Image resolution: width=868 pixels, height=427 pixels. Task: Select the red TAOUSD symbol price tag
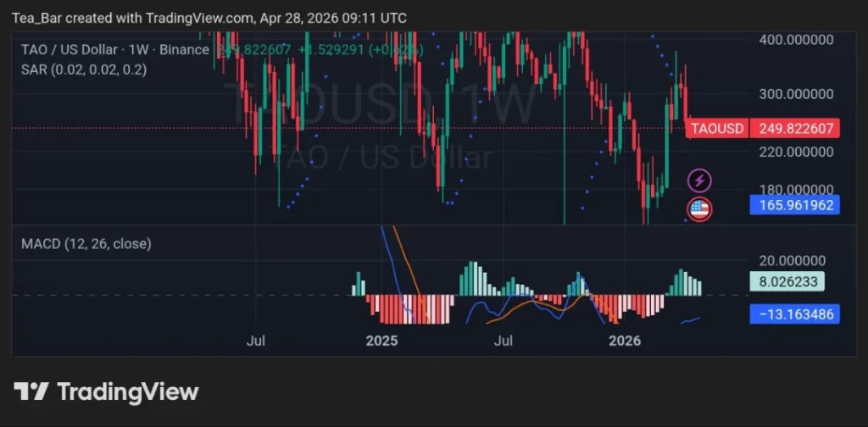[x=716, y=129]
